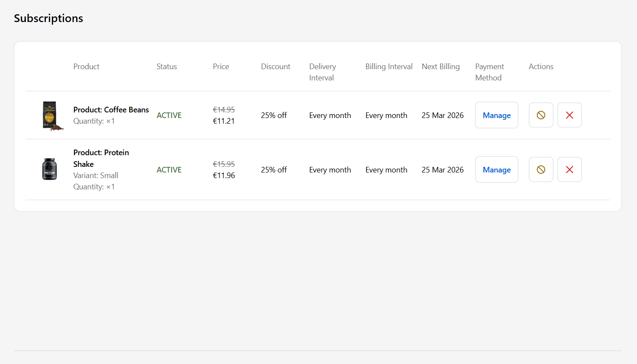The height and width of the screenshot is (364, 637).
Task: Cancel Protein Shake subscription with red X
Action: point(569,169)
